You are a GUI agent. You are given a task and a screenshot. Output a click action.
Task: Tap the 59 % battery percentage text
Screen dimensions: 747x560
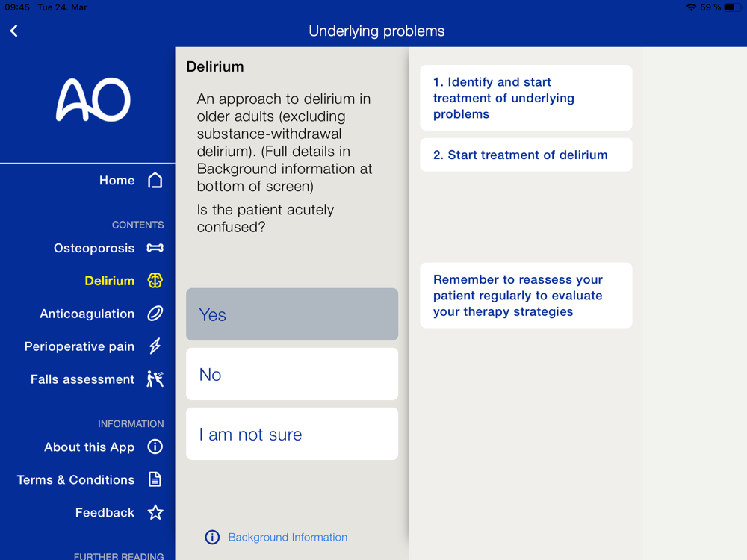[x=710, y=7]
